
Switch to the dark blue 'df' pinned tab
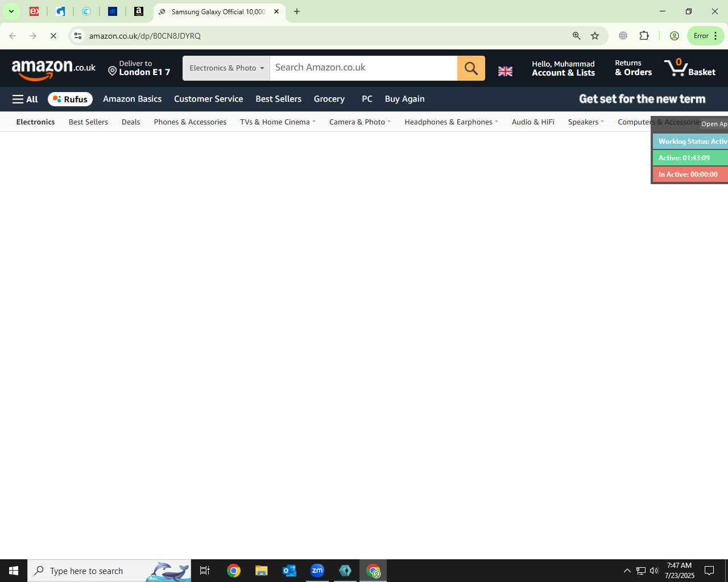(x=113, y=11)
